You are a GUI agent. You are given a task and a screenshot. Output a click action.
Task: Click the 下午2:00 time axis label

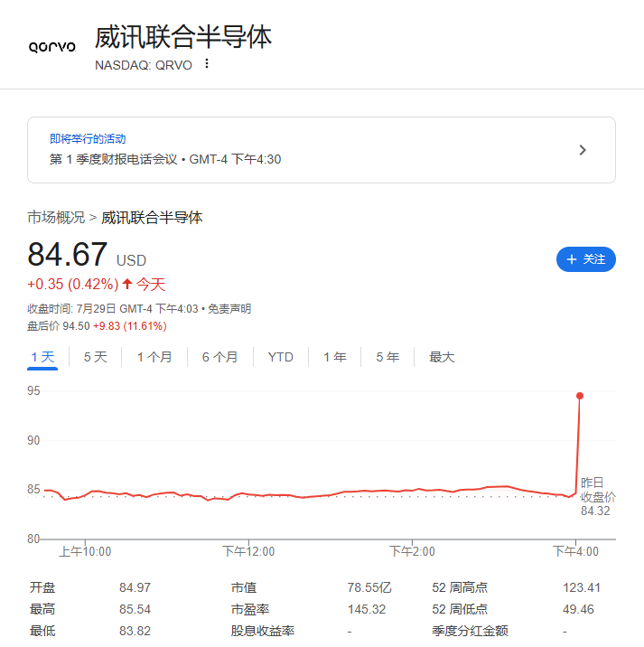412,551
